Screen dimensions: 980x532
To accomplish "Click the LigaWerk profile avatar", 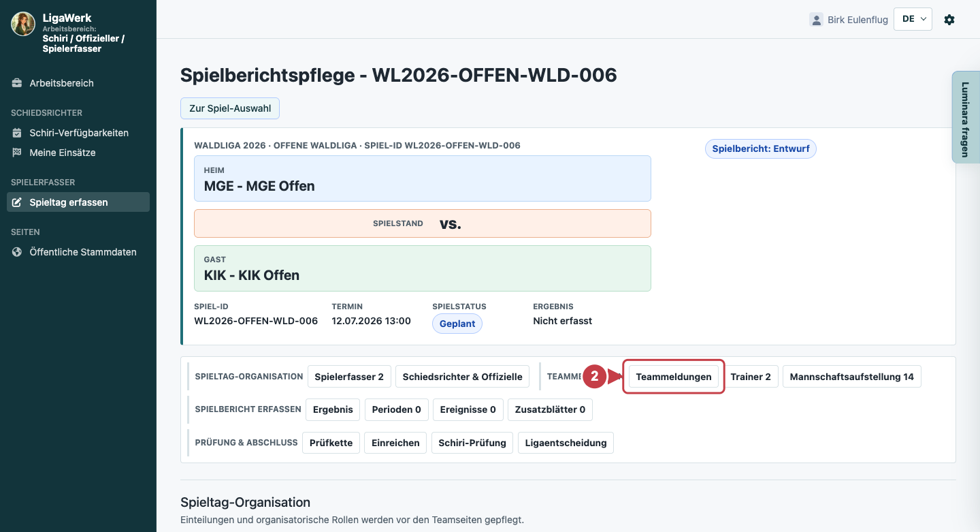I will pyautogui.click(x=23, y=24).
